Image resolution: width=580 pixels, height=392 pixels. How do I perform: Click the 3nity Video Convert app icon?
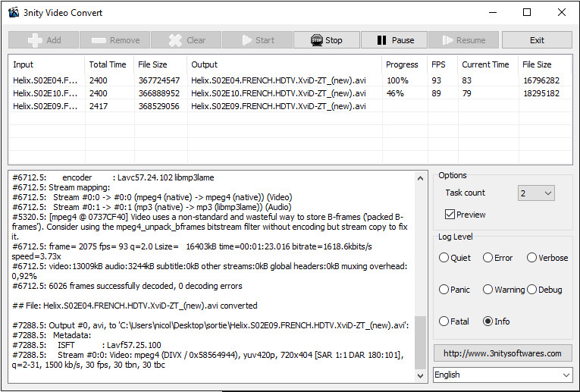14,13
